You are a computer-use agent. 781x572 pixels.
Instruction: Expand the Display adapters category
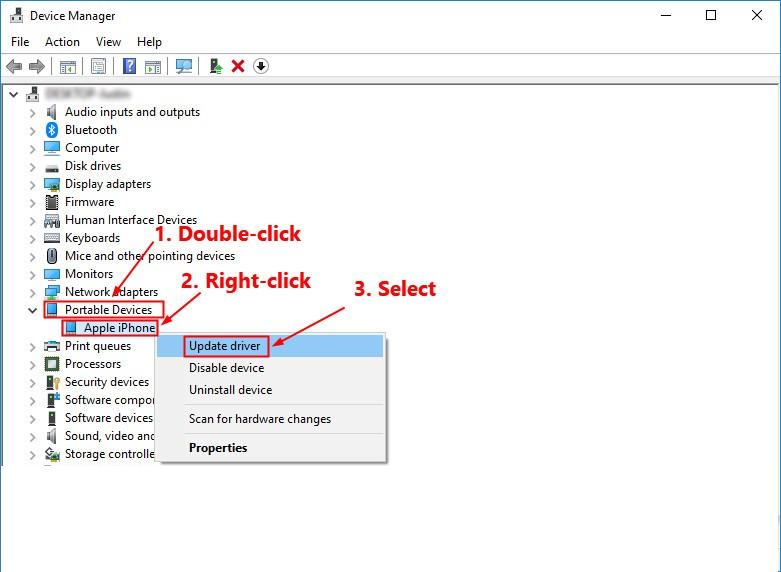point(32,184)
